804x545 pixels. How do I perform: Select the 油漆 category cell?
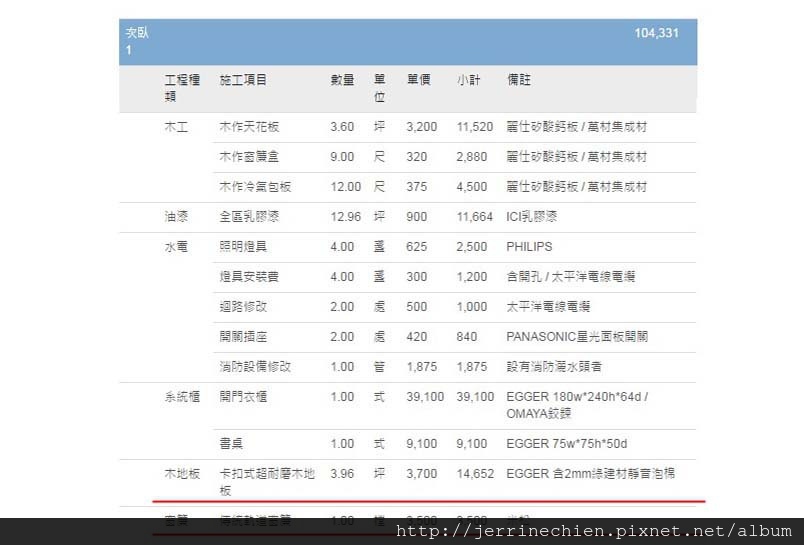pos(176,216)
